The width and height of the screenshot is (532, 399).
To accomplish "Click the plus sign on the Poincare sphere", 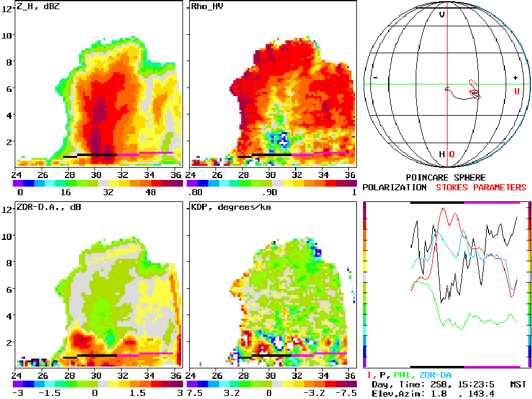I will click(515, 78).
